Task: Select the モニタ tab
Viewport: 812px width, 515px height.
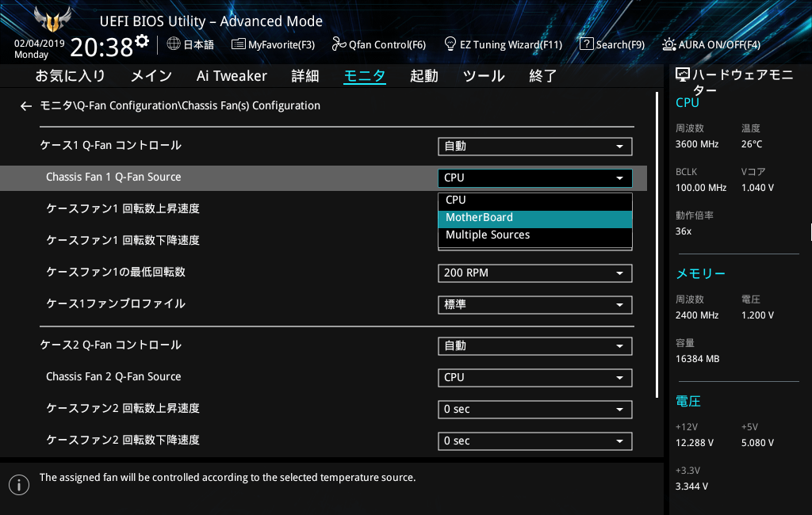Action: pyautogui.click(x=365, y=76)
